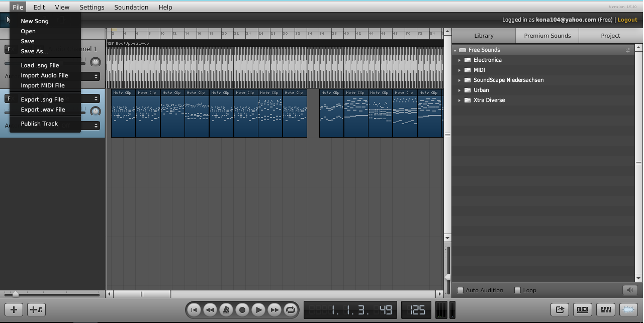Click the Logout link
The image size is (644, 323).
[627, 20]
